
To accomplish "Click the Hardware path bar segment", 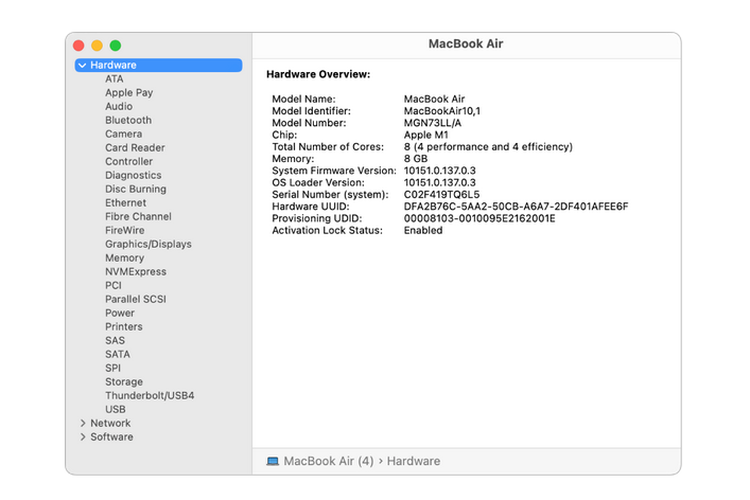I will [413, 461].
